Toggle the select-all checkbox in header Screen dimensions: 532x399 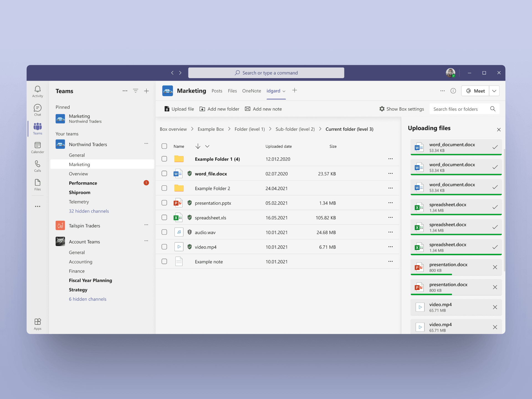coord(164,146)
